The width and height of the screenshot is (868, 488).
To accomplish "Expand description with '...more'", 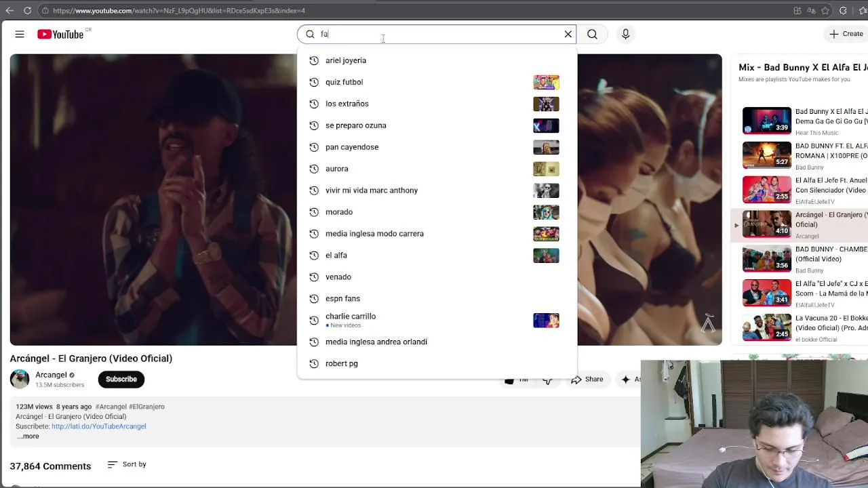I will click(x=28, y=436).
